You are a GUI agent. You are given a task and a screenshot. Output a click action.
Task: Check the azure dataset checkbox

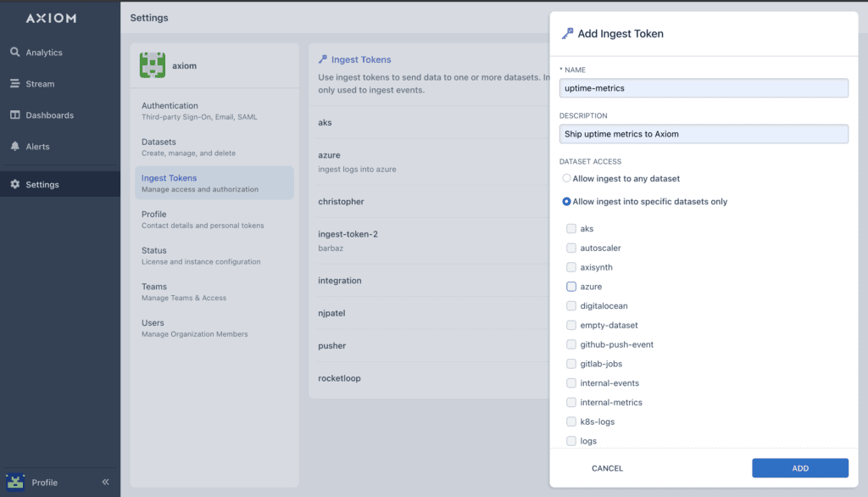click(x=571, y=287)
